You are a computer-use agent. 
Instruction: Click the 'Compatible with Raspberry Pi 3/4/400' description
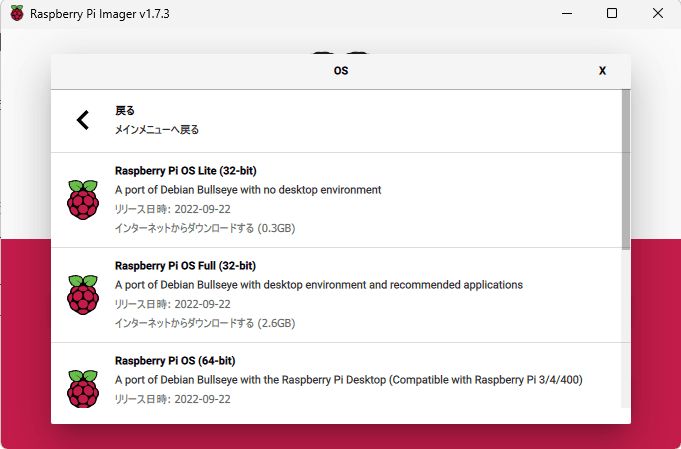pyautogui.click(x=348, y=380)
